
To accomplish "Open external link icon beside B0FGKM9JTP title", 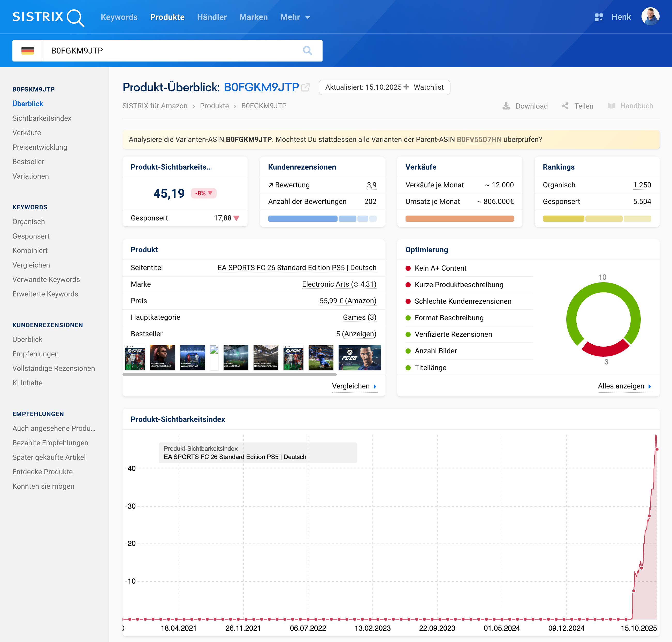I will (306, 88).
